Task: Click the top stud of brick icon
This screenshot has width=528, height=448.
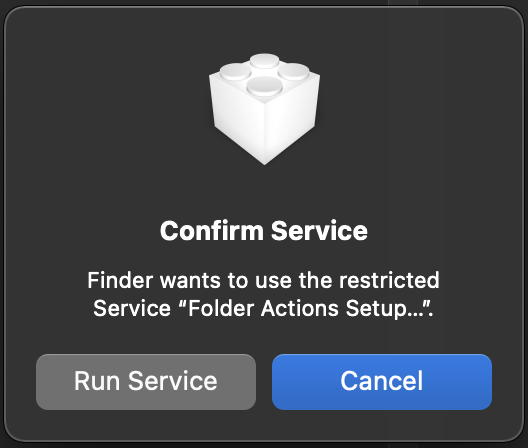Action: pyautogui.click(x=264, y=61)
